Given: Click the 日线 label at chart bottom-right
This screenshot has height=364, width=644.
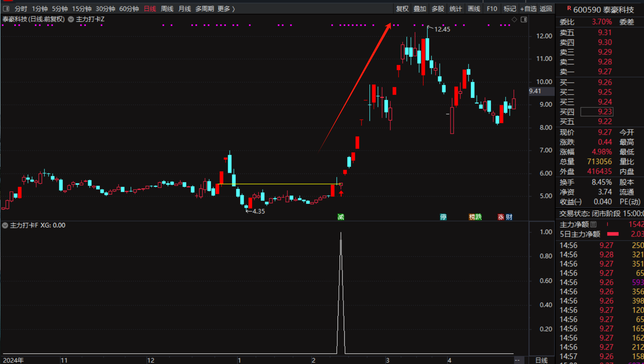Looking at the screenshot, I should [541, 360].
